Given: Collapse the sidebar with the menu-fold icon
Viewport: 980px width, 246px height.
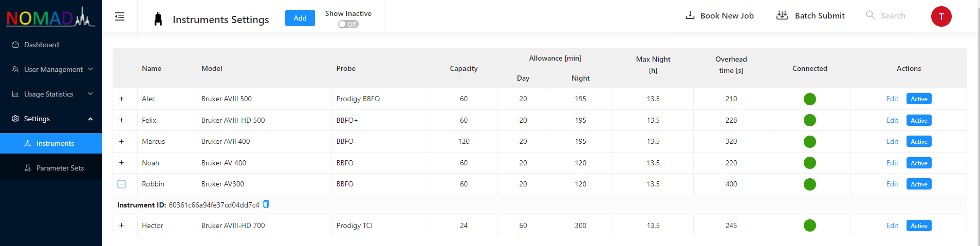Looking at the screenshot, I should 120,16.
